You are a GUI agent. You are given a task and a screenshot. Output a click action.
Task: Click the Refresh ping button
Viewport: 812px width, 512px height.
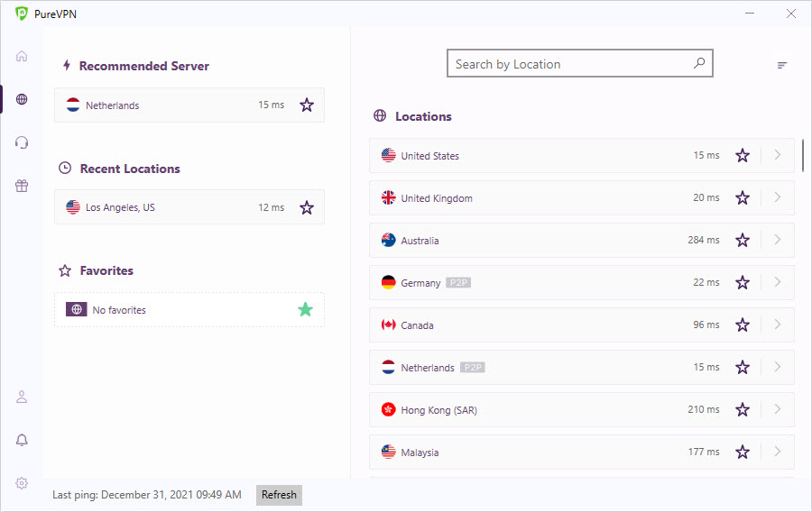coord(279,495)
